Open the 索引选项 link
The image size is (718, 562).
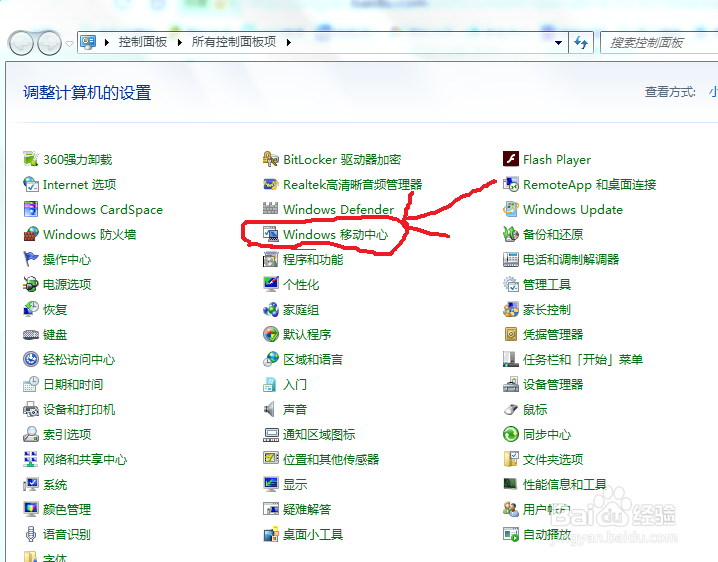point(67,434)
